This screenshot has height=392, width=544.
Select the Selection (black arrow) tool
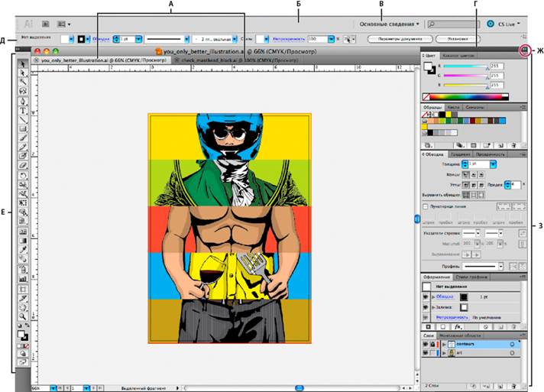tap(23, 64)
